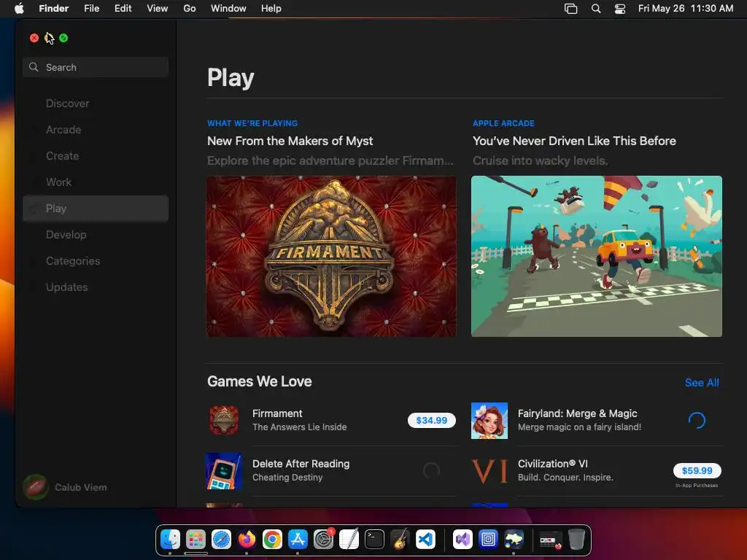Screen dimensions: 747x560
Task: Launch Terminal from the dock
Action: point(374,540)
